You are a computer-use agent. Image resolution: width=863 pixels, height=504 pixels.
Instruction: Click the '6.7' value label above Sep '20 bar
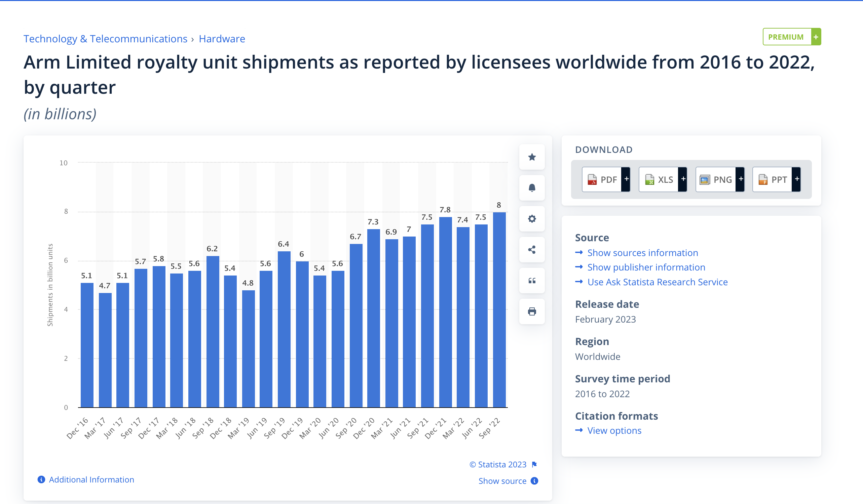pos(355,237)
